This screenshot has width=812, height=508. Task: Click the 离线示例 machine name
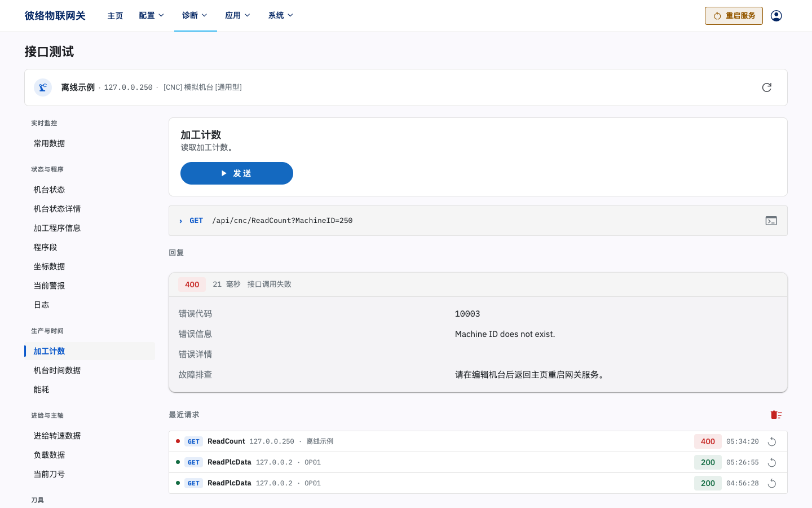pyautogui.click(x=78, y=87)
